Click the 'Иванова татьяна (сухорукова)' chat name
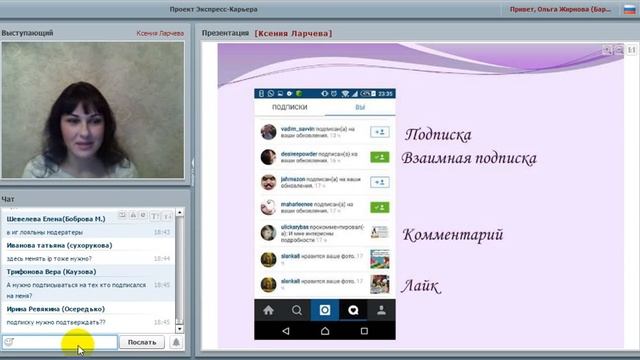Viewport: 640px width, 360px height. coord(59,245)
